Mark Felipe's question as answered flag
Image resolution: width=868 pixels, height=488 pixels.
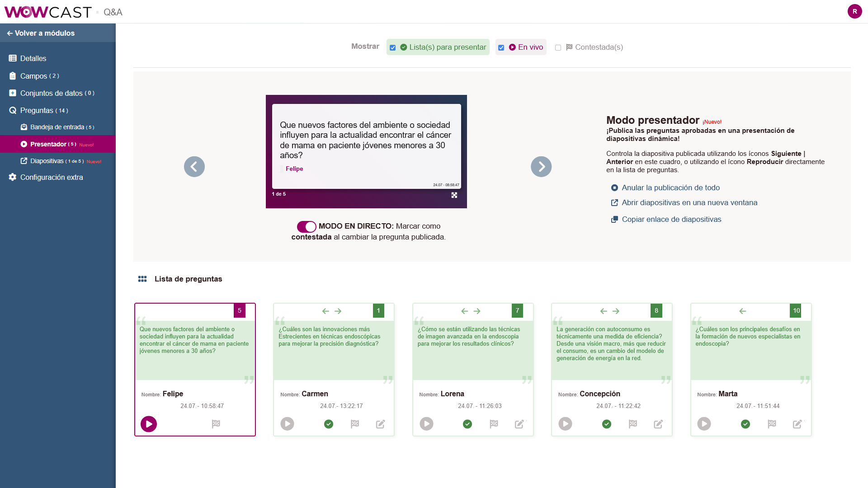coord(216,424)
